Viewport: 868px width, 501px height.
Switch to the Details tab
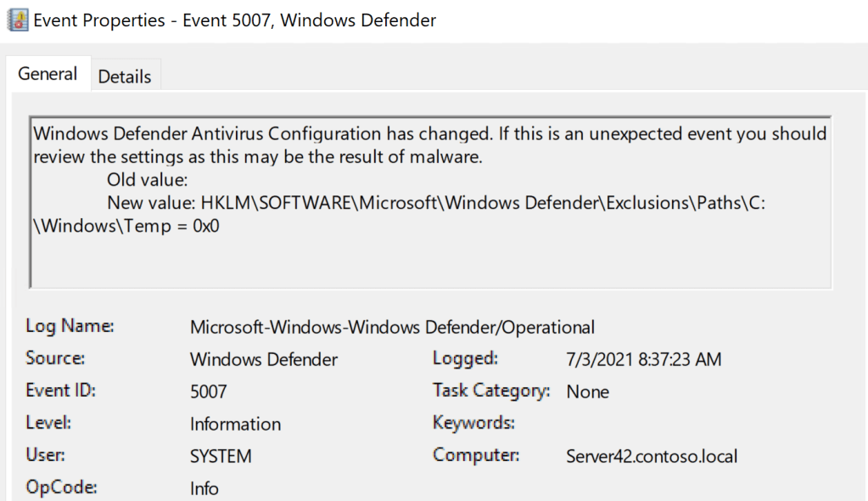[x=125, y=76]
